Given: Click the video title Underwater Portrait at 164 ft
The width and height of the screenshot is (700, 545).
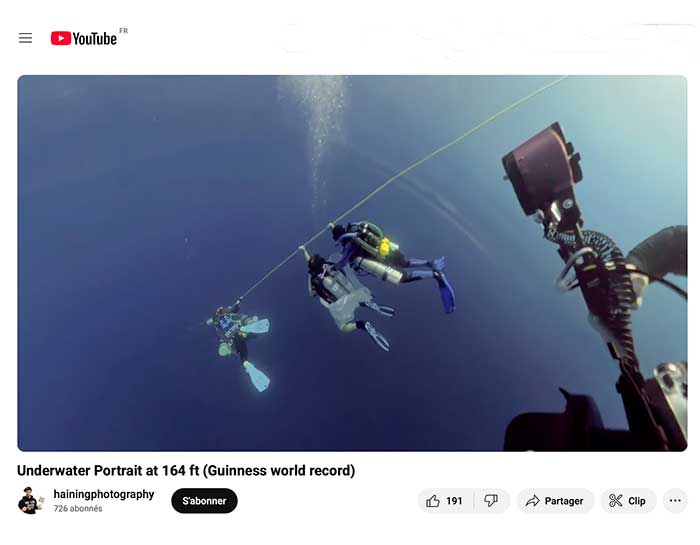Looking at the screenshot, I should [x=186, y=470].
